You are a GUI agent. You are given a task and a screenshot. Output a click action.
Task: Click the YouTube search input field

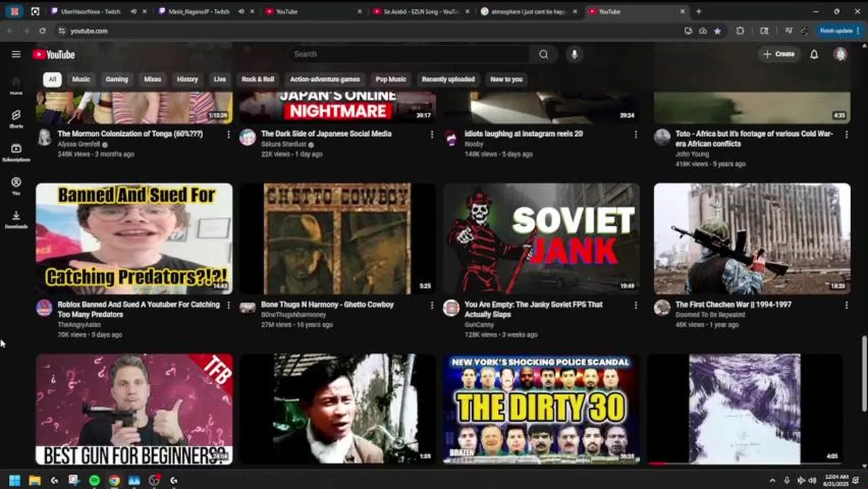click(x=408, y=54)
